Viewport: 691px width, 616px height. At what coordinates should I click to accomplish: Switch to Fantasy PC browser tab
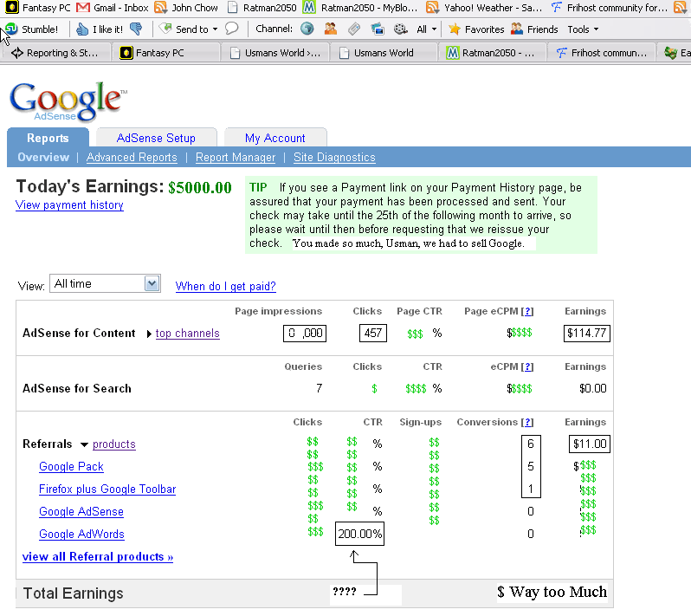[165, 53]
